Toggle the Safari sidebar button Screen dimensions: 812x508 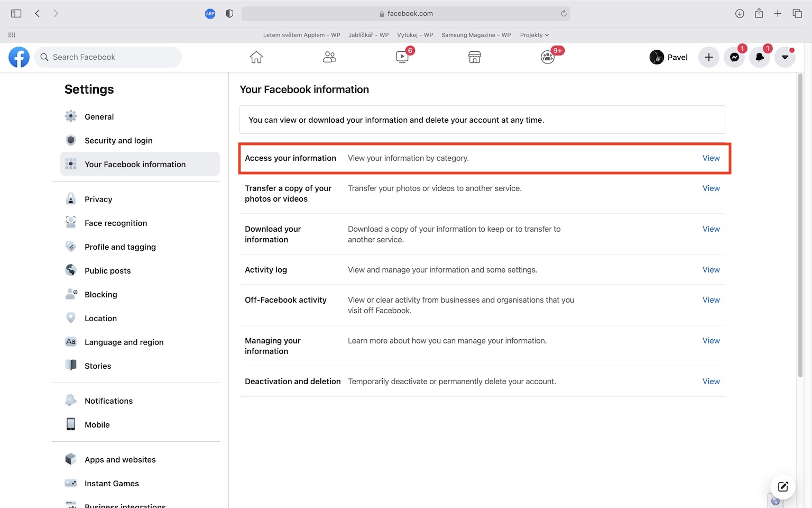click(16, 14)
